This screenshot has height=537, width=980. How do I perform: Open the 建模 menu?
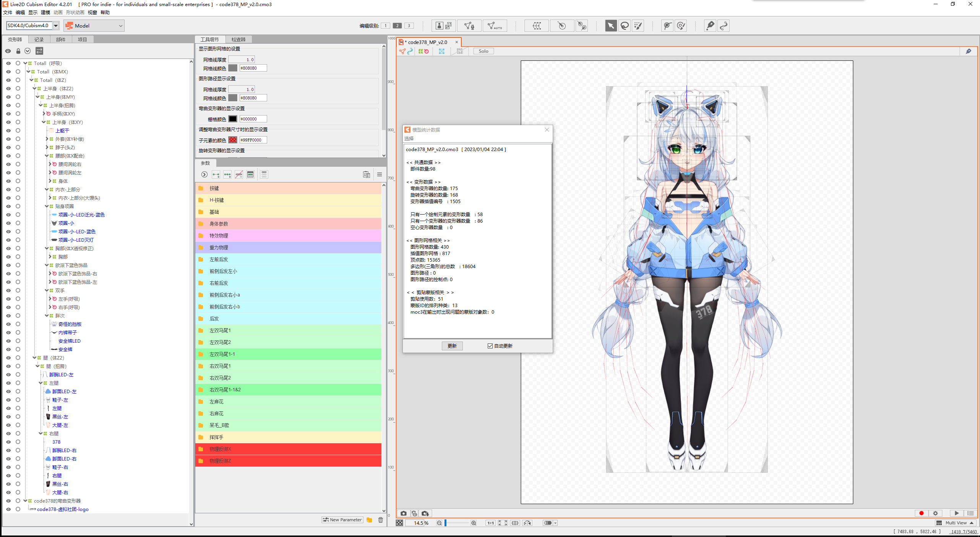(45, 12)
